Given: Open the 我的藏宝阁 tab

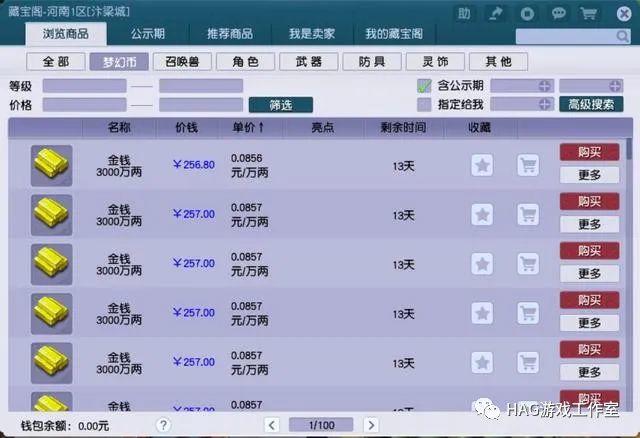Looking at the screenshot, I should click(x=394, y=34).
